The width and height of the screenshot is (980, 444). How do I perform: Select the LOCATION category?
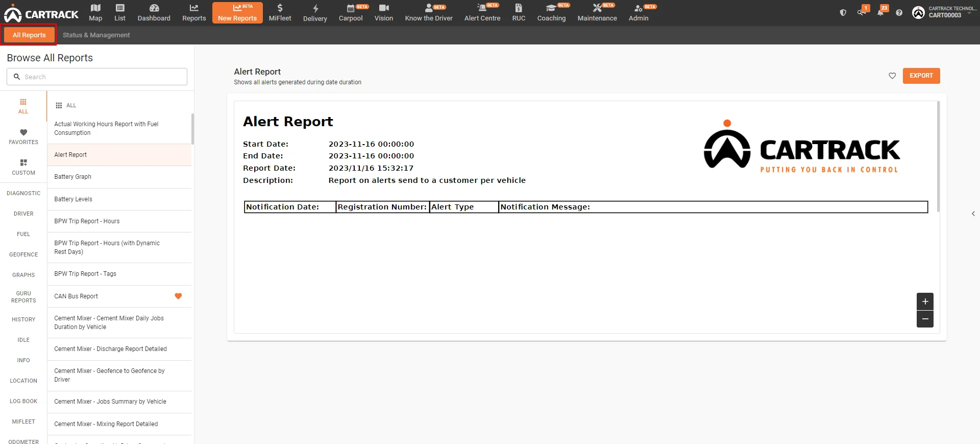click(x=23, y=381)
